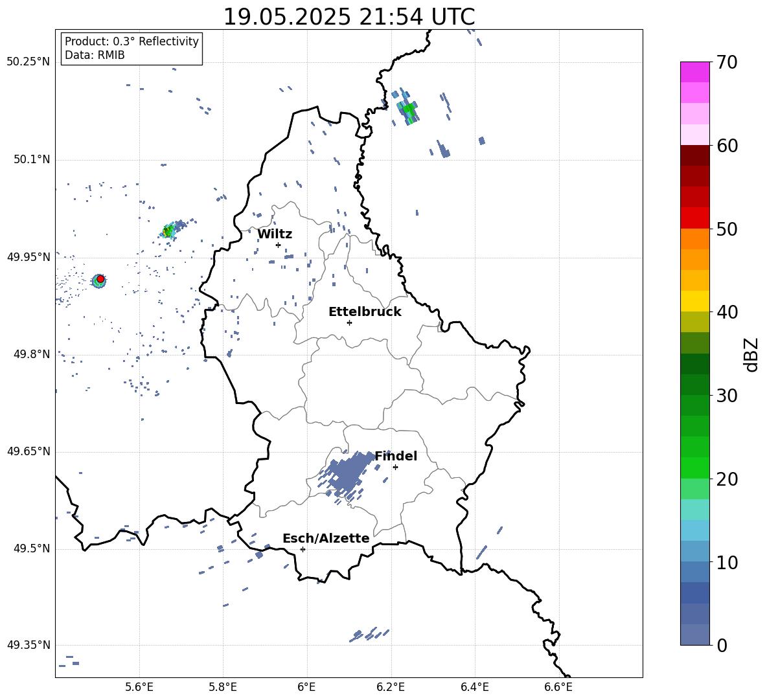Click the 5.6°E longitude label
Screen dimensions: 767x700
(139, 687)
